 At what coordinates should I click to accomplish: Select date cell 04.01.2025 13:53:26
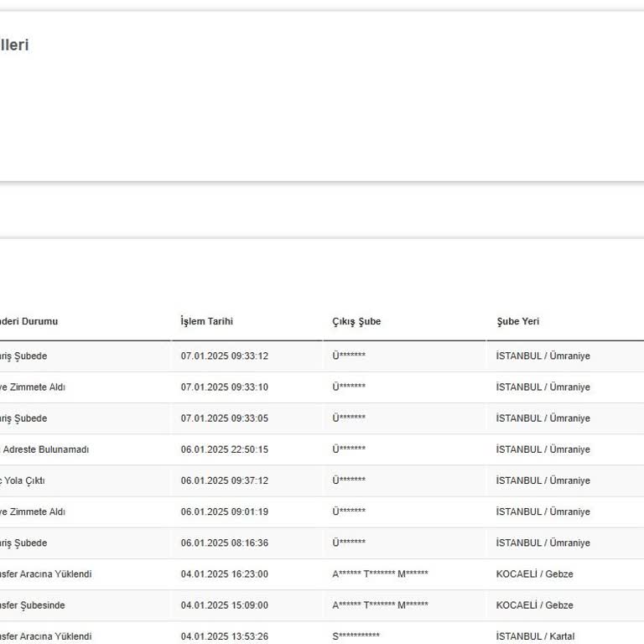(x=225, y=636)
